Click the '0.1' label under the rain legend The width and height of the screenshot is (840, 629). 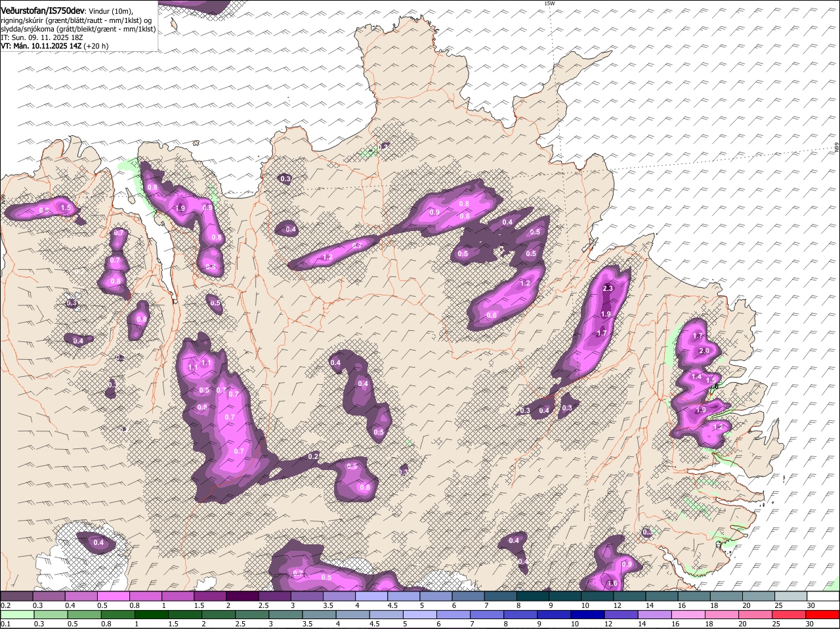pyautogui.click(x=5, y=624)
